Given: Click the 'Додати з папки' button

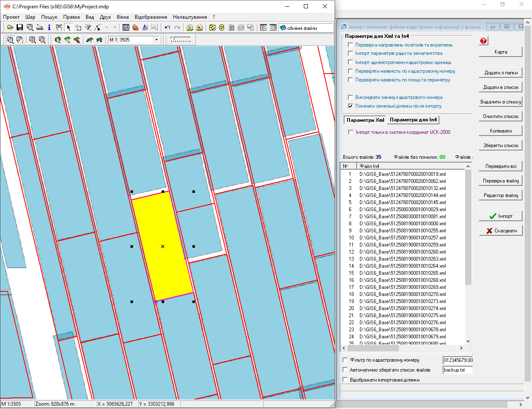Looking at the screenshot, I should pyautogui.click(x=500, y=73).
